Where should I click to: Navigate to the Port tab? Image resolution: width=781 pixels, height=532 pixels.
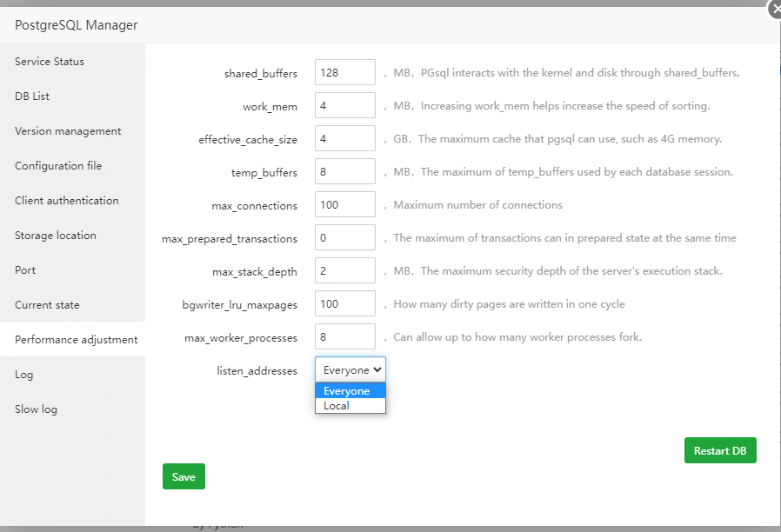pos(25,270)
